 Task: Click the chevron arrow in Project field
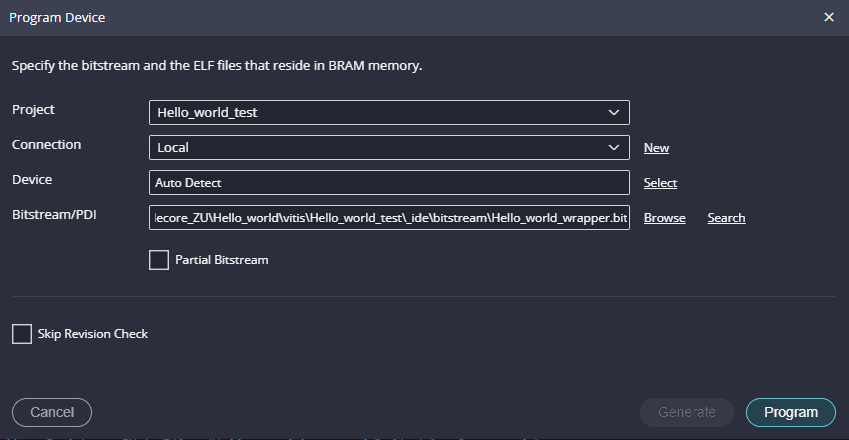click(614, 113)
